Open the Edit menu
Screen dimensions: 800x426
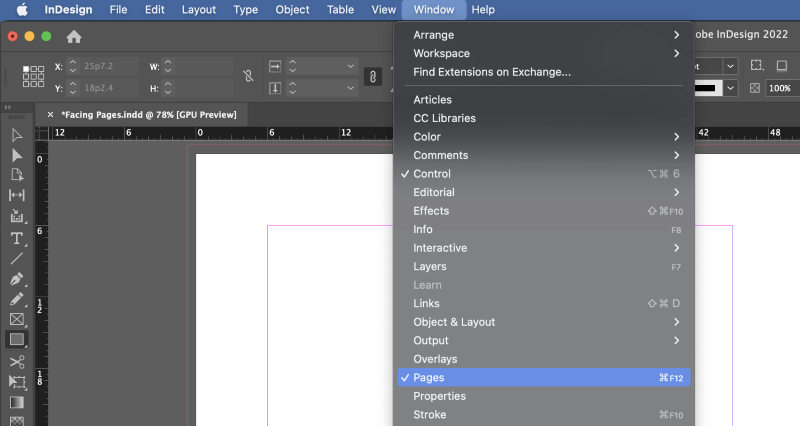[x=155, y=10]
